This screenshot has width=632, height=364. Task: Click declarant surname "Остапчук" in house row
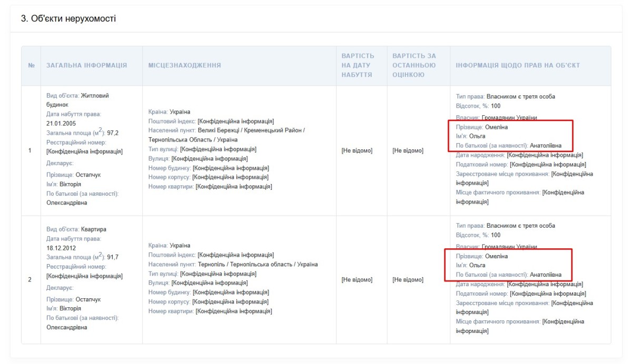click(88, 175)
